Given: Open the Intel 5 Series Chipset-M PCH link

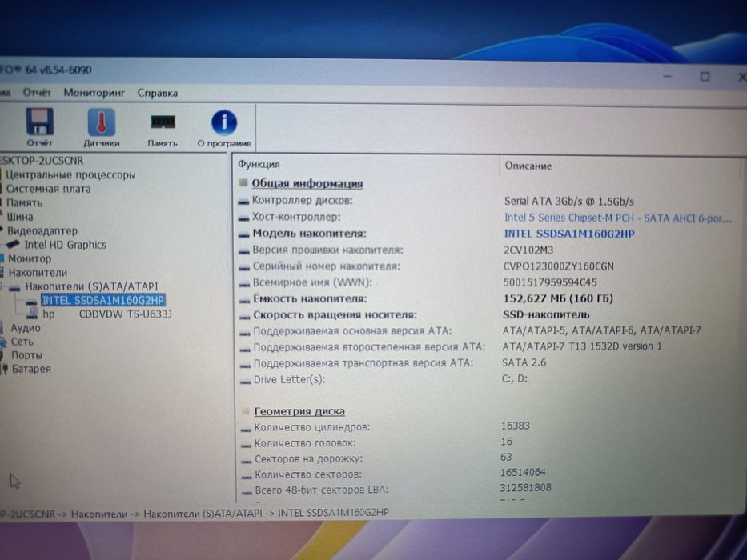Looking at the screenshot, I should [617, 218].
